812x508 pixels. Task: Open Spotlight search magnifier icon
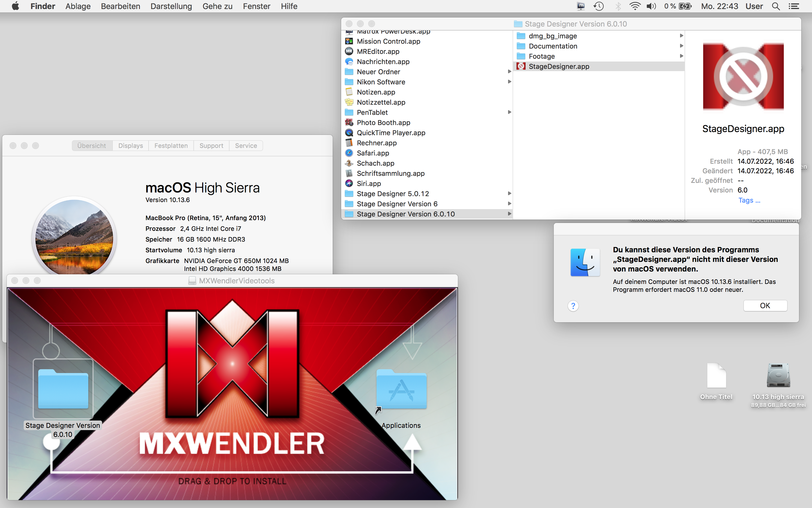point(776,6)
